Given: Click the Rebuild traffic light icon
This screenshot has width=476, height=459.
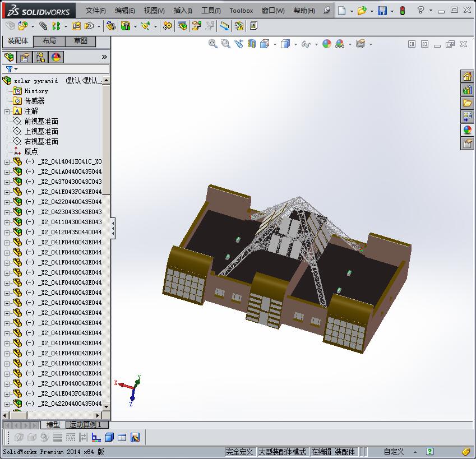Looking at the screenshot, I should click(403, 11).
